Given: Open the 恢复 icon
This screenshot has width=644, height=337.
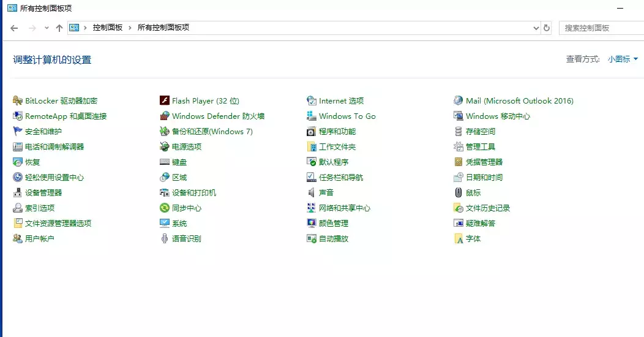Looking at the screenshot, I should click(18, 162).
